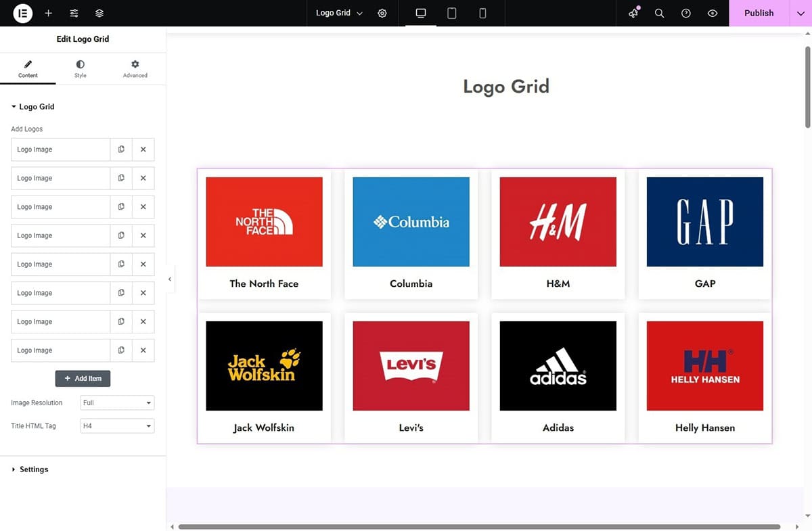Click the Helly Hansen title text
The width and height of the screenshot is (812, 531).
pos(705,428)
